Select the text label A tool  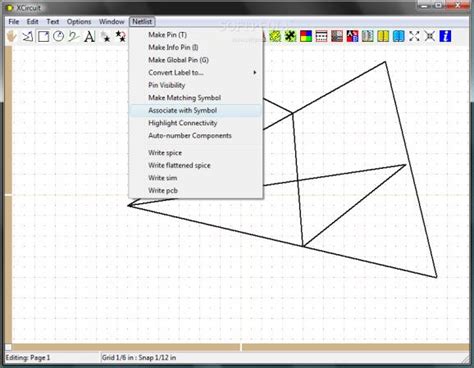click(89, 36)
